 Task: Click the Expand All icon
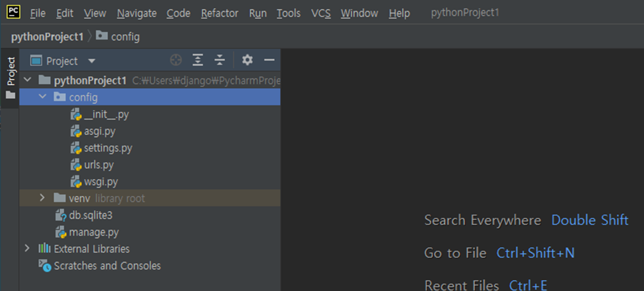(198, 60)
